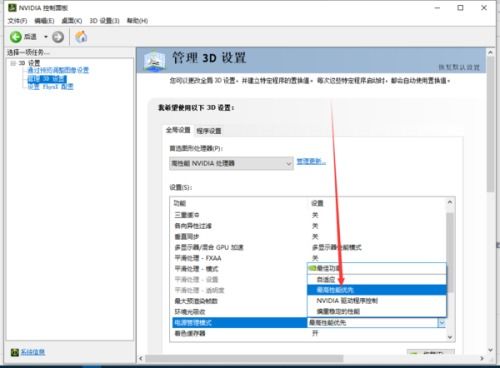This screenshot has height=368, width=500.
Task: Choose 最佳功率 in the dropdown list
Action: pos(376,268)
